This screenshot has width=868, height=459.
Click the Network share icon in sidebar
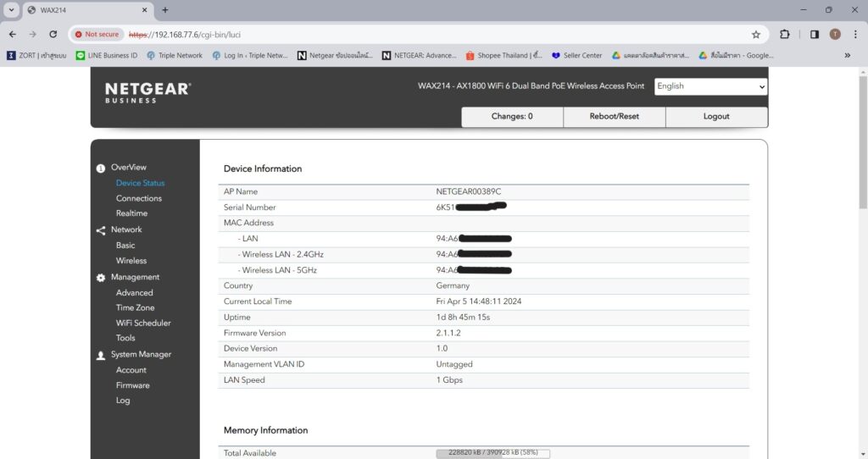click(100, 230)
